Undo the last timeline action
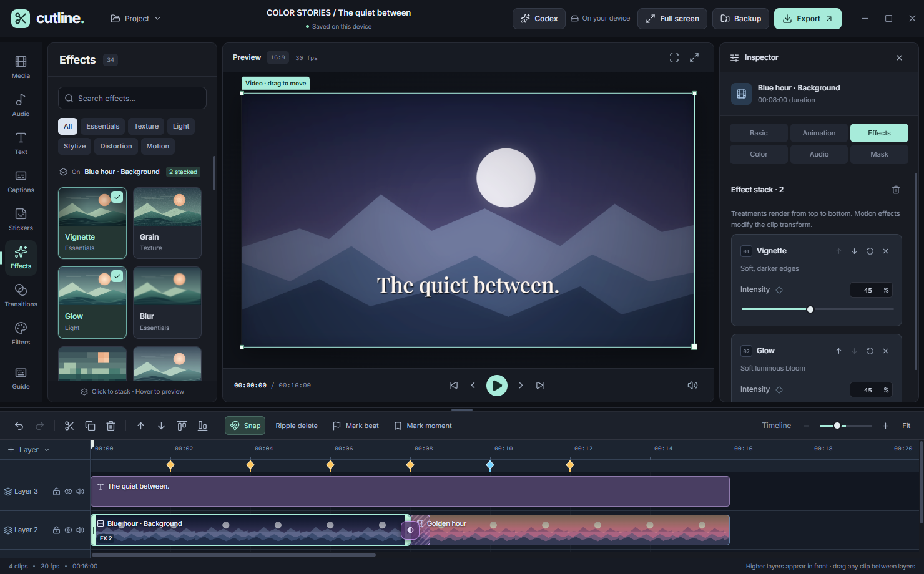This screenshot has height=574, width=924. [19, 426]
